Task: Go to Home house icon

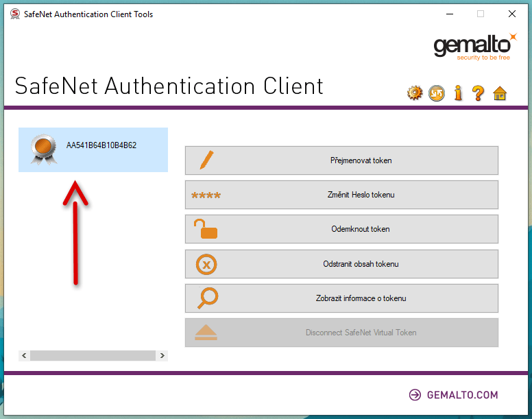Action: coord(500,93)
